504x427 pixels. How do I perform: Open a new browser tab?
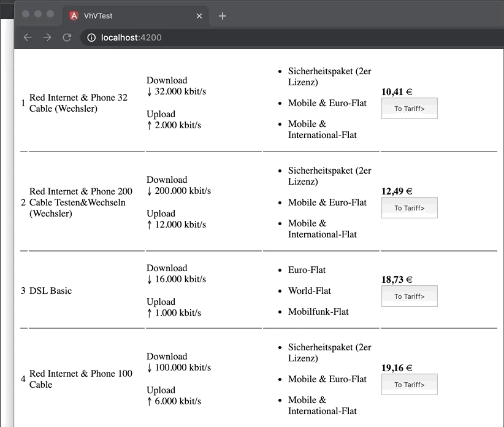[x=223, y=16]
